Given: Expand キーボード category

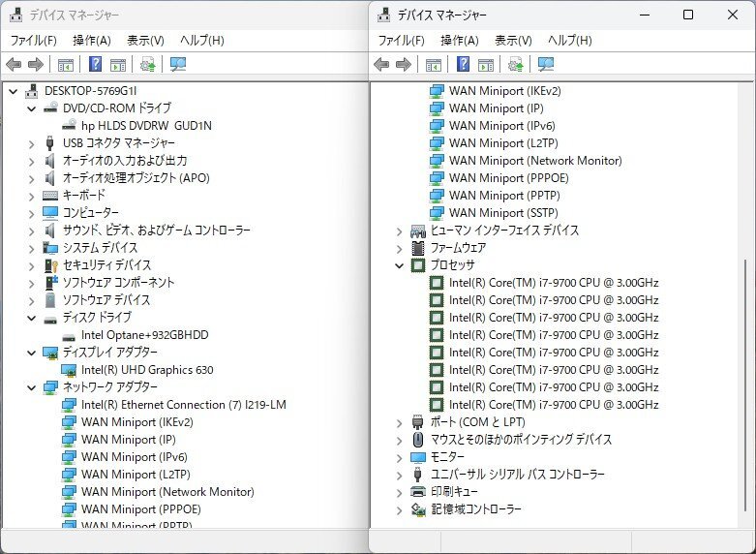Looking at the screenshot, I should tap(31, 196).
